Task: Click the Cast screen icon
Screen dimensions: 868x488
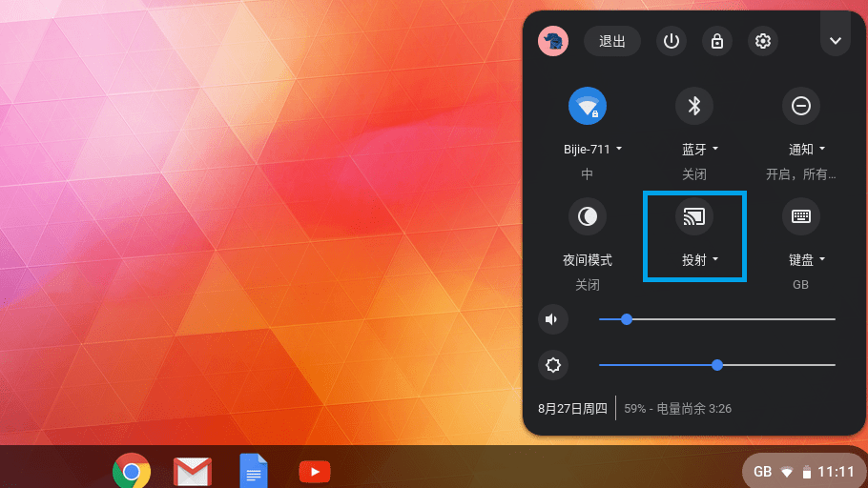Action: [x=694, y=216]
